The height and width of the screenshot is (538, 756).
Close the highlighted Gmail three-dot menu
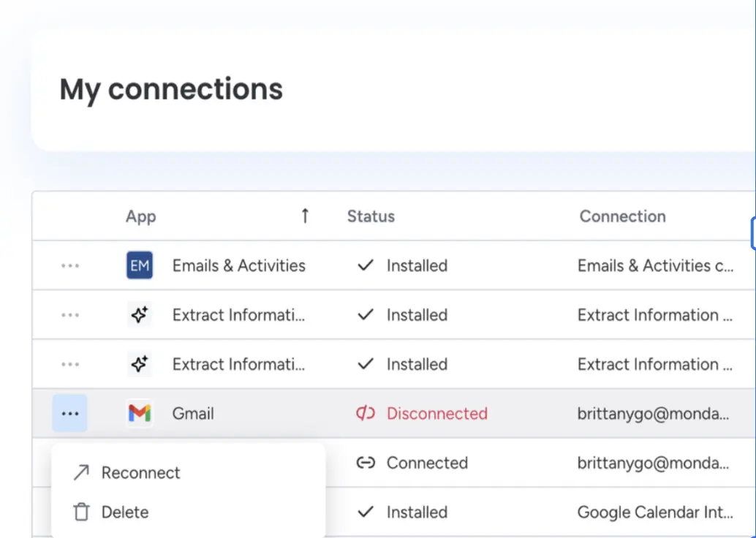(70, 414)
